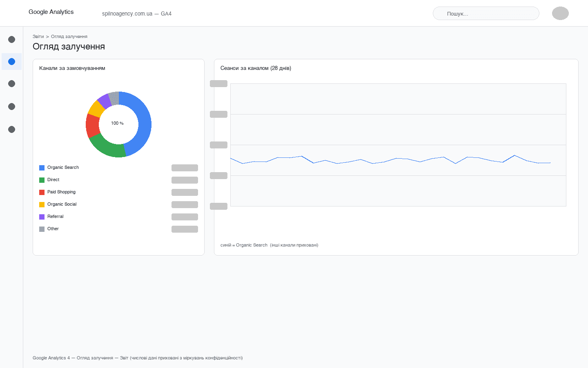Image resolution: width=588 pixels, height=368 pixels.
Task: Click the Referral legend label
Action: pos(55,216)
